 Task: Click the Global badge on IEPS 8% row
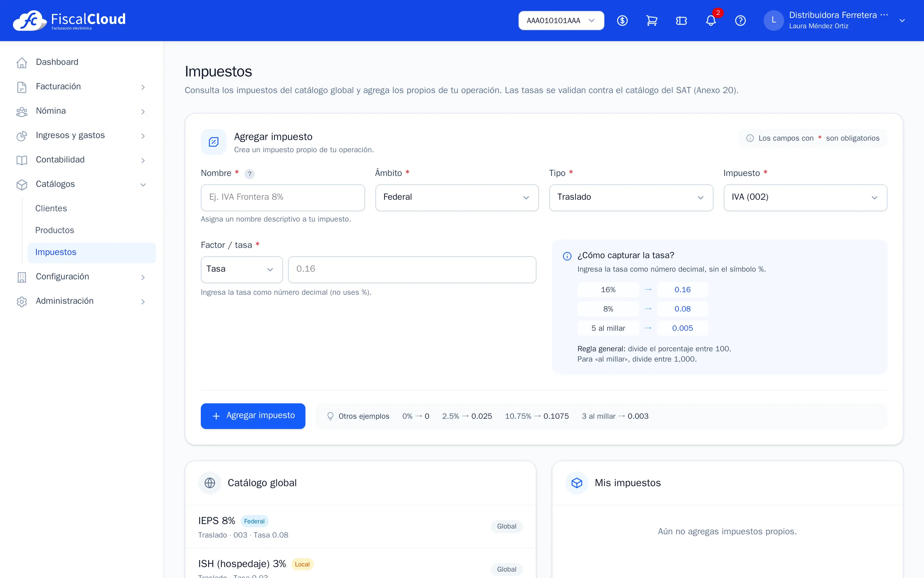click(x=507, y=526)
